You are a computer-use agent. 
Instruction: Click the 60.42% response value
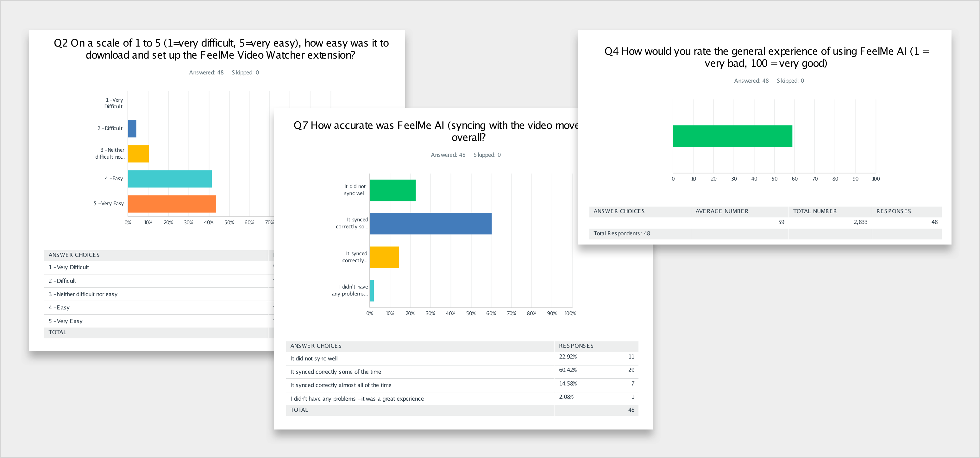[x=568, y=370]
